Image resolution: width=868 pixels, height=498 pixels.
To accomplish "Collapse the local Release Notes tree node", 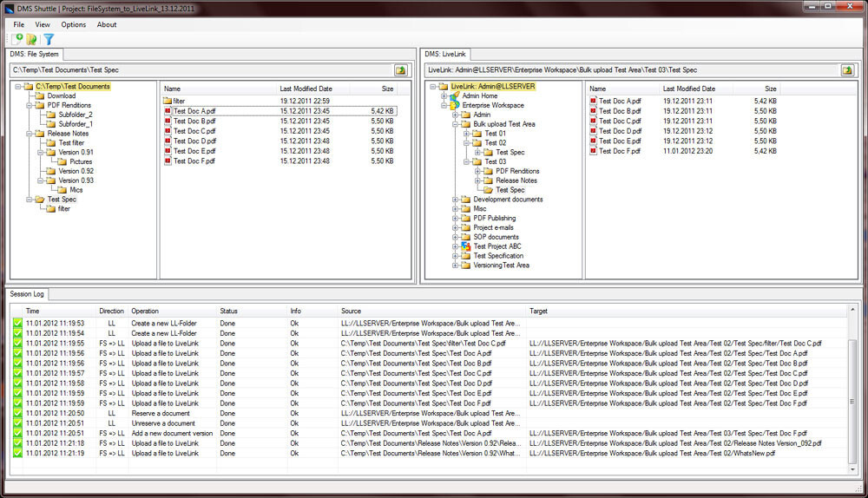I will (x=29, y=134).
